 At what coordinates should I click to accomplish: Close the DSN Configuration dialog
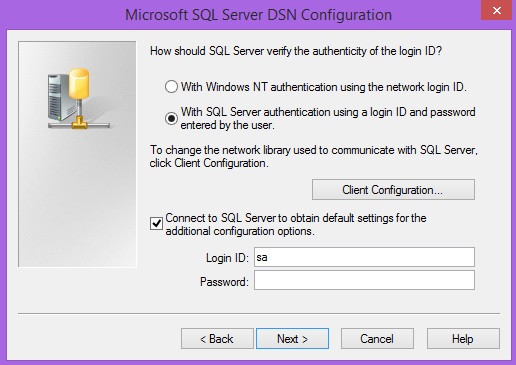(496, 10)
